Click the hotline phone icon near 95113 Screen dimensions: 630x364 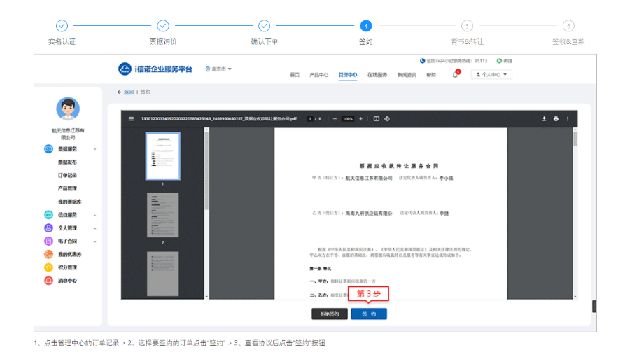click(x=422, y=61)
